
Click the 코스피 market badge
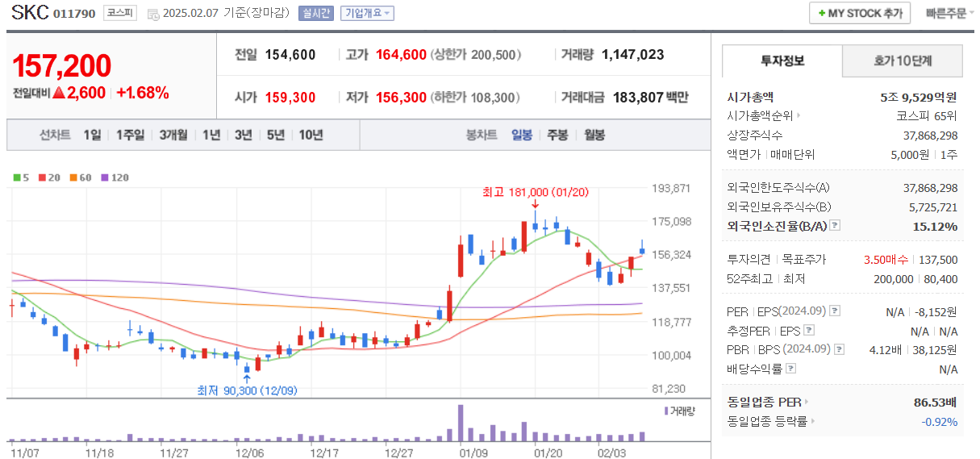click(x=120, y=13)
